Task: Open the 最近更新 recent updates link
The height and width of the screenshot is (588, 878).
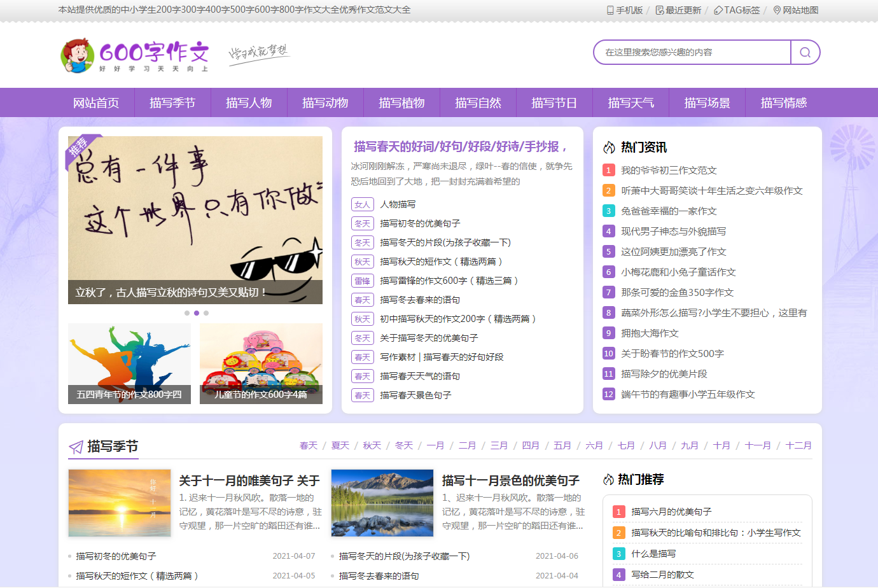Action: (678, 10)
